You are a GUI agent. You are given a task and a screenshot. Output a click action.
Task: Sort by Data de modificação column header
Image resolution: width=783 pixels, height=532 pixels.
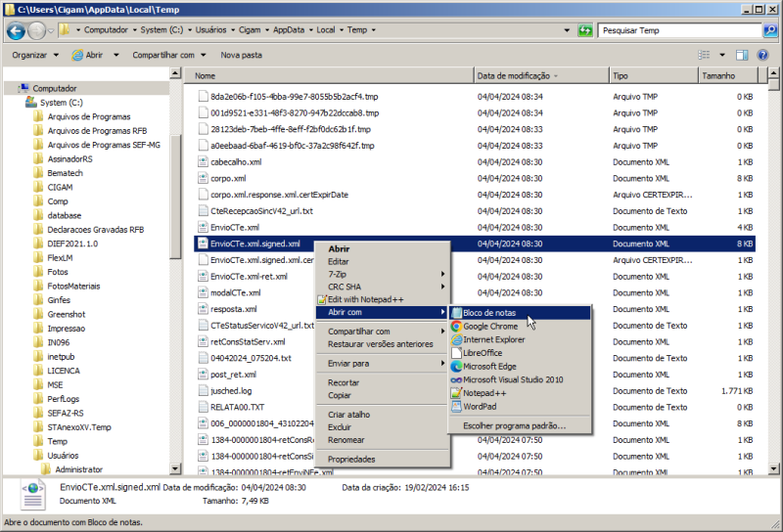pyautogui.click(x=541, y=76)
